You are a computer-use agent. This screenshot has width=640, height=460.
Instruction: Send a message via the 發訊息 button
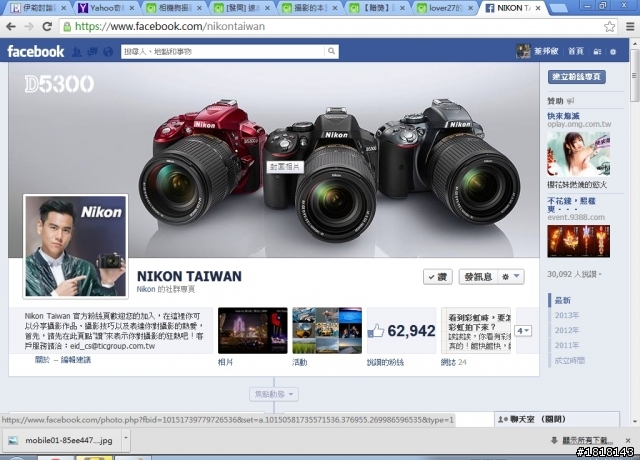(x=478, y=277)
